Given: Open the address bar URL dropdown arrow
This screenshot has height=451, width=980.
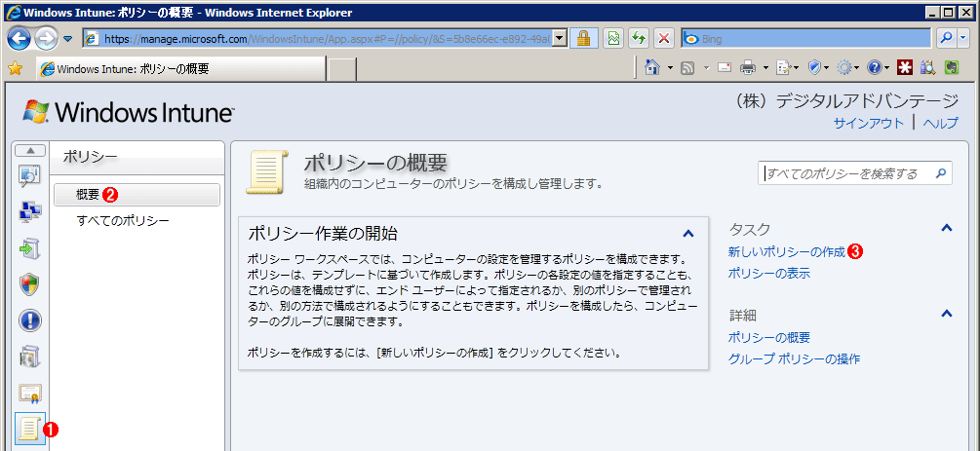Looking at the screenshot, I should click(560, 39).
